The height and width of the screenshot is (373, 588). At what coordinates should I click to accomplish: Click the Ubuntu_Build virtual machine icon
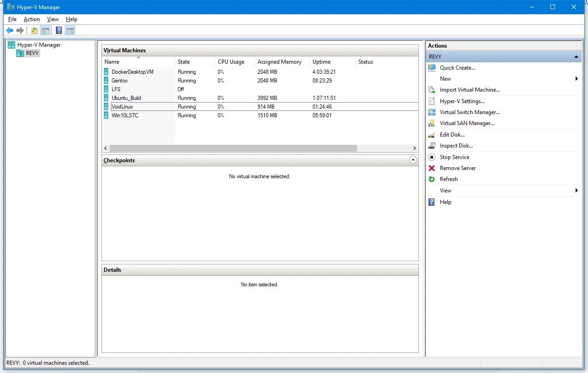[106, 98]
